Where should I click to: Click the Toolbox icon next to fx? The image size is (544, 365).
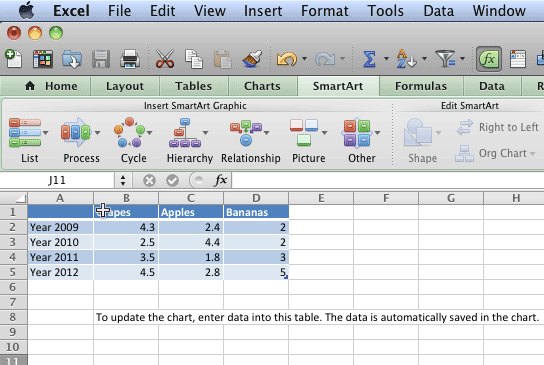coord(518,59)
